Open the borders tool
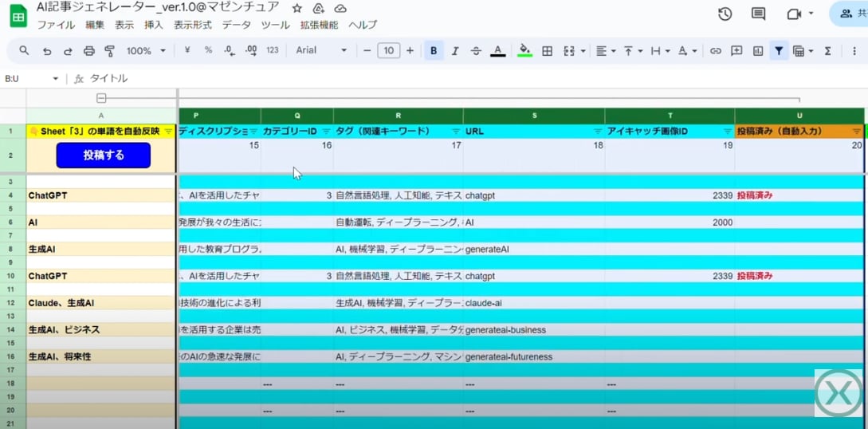 pyautogui.click(x=547, y=51)
